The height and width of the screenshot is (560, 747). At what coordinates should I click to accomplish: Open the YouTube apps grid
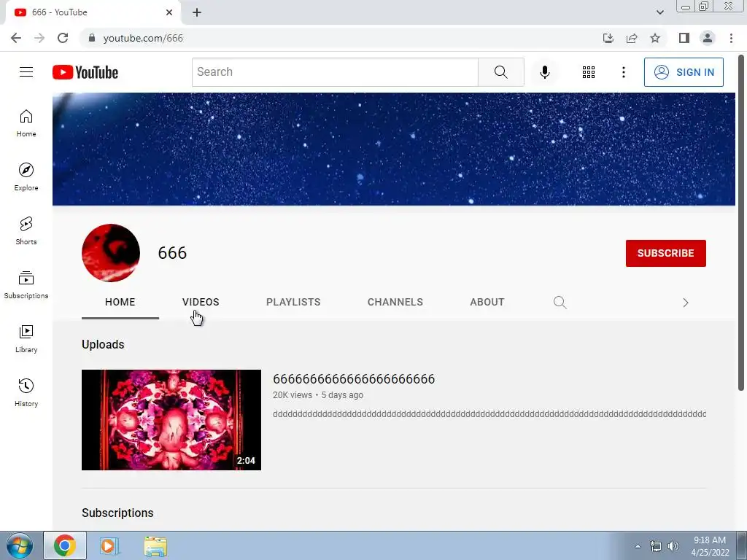pyautogui.click(x=589, y=72)
